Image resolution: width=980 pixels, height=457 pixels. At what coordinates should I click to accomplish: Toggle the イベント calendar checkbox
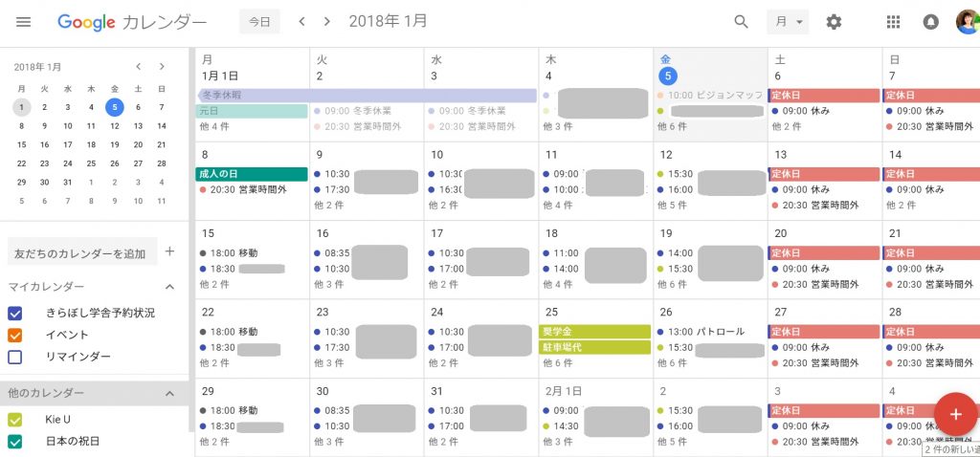[15, 335]
